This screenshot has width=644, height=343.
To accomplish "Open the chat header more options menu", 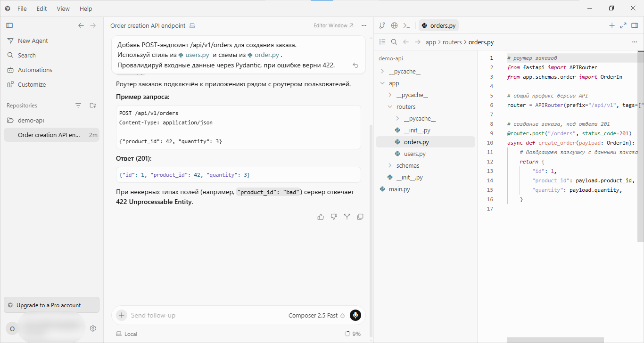I will tap(363, 25).
